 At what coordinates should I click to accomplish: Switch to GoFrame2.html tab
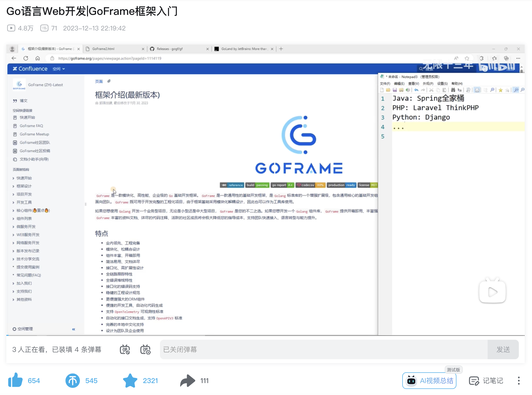115,49
